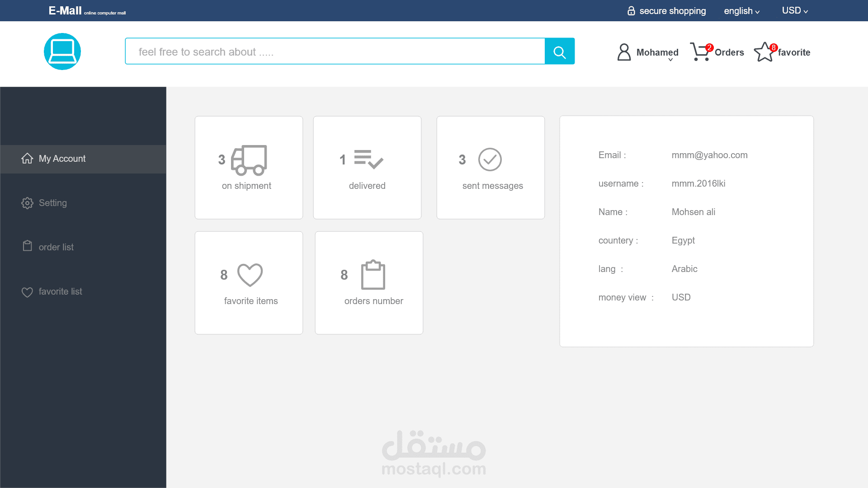Go to order list in sidebar
This screenshot has height=488, width=868.
56,247
